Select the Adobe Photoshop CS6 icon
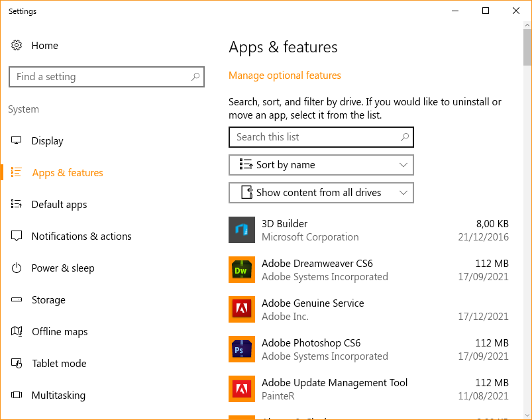 (242, 349)
